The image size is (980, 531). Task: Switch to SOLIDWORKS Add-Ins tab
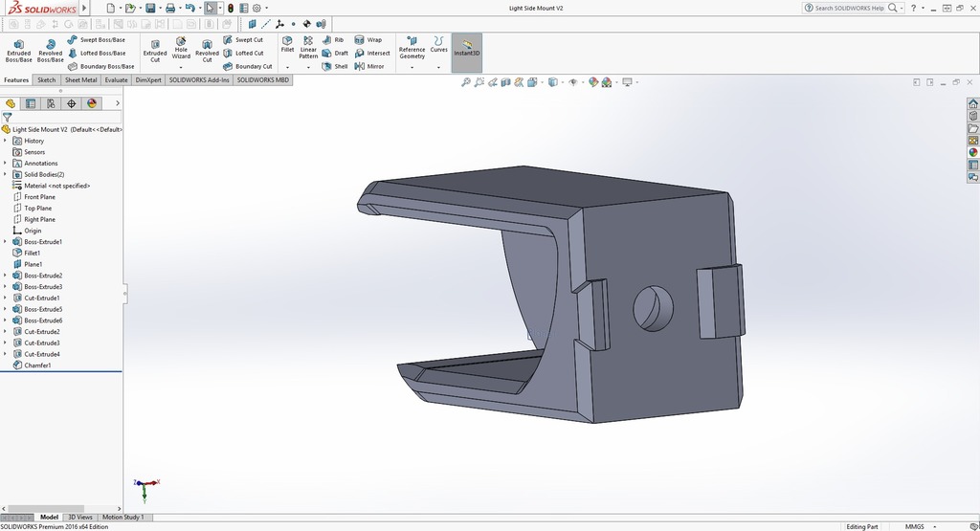click(x=199, y=80)
